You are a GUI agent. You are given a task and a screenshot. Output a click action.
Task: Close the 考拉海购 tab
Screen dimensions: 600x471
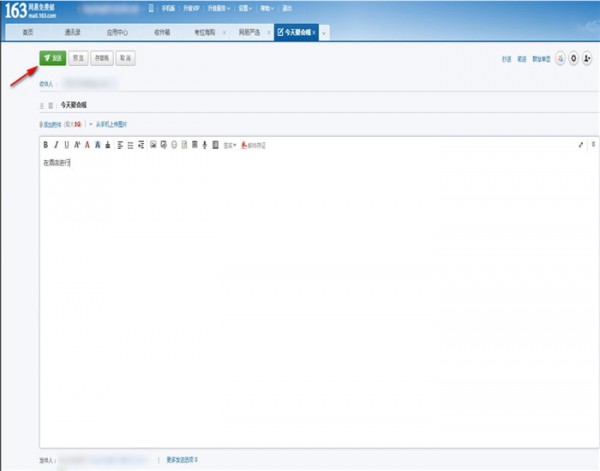[x=224, y=33]
